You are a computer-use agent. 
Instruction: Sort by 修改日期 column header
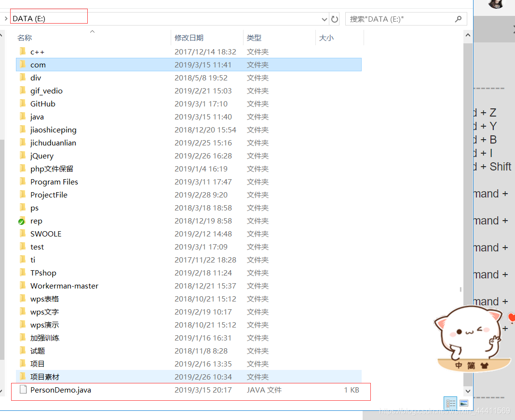coord(189,38)
